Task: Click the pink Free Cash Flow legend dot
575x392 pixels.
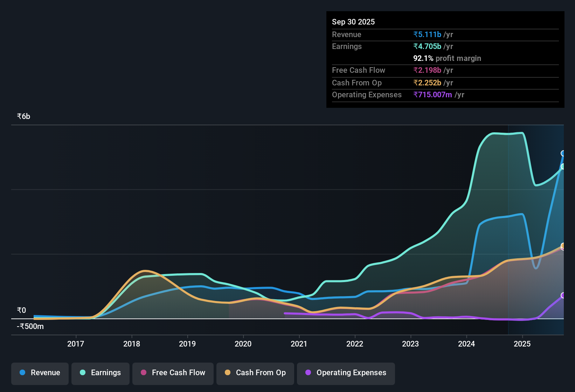Action: [143, 373]
